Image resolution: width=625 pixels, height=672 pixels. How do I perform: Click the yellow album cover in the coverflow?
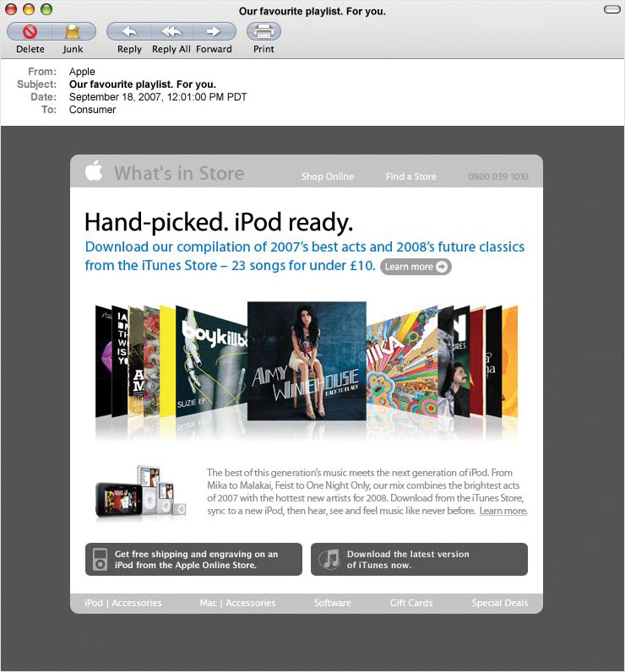click(167, 360)
